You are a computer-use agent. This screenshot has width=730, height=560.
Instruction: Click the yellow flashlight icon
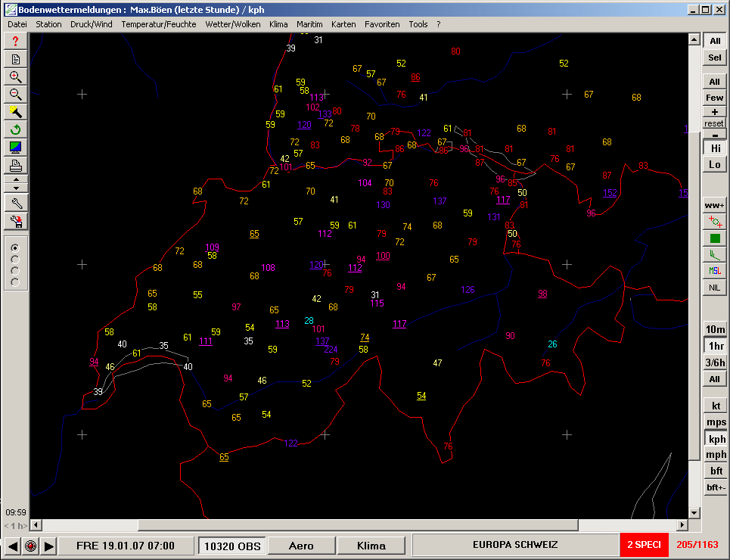click(15, 112)
